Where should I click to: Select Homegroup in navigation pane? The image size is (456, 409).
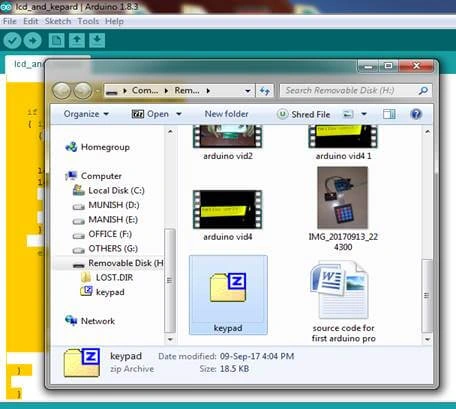point(97,147)
